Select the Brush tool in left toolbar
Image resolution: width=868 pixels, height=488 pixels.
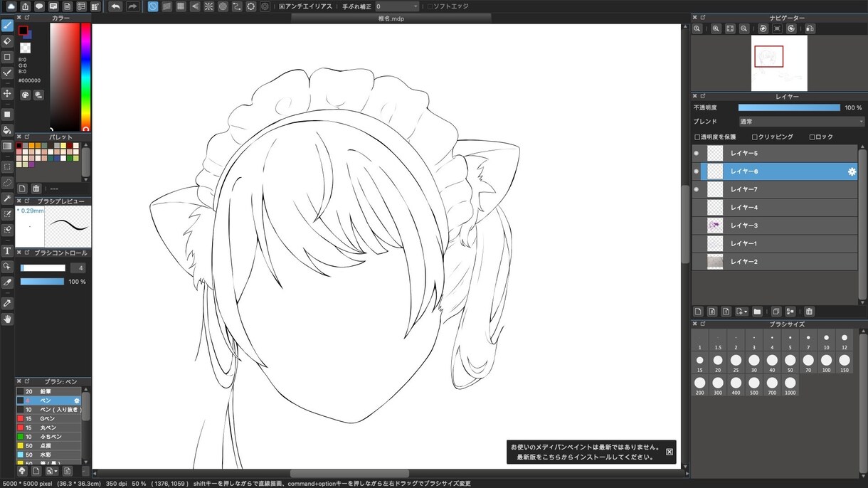tap(7, 26)
